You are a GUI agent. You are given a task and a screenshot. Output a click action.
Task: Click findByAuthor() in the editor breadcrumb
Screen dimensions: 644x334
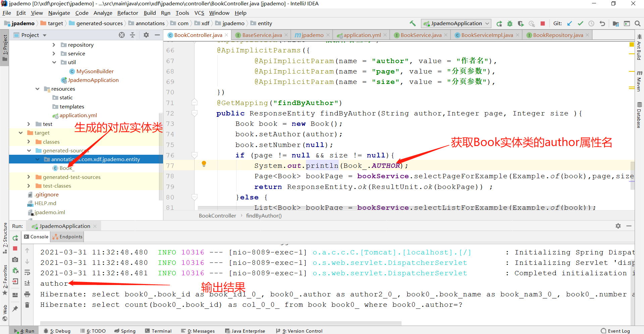point(264,216)
